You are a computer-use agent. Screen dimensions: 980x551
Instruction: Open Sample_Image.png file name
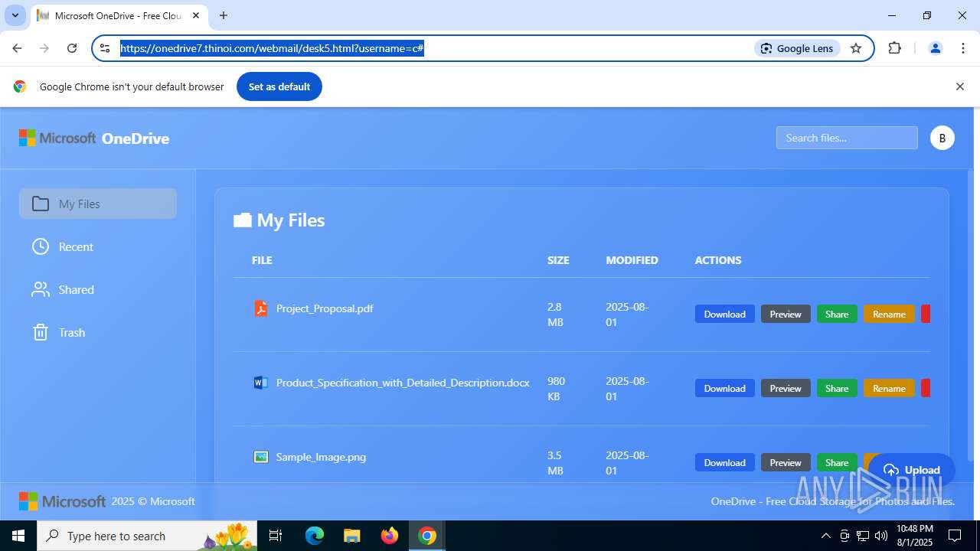point(321,457)
